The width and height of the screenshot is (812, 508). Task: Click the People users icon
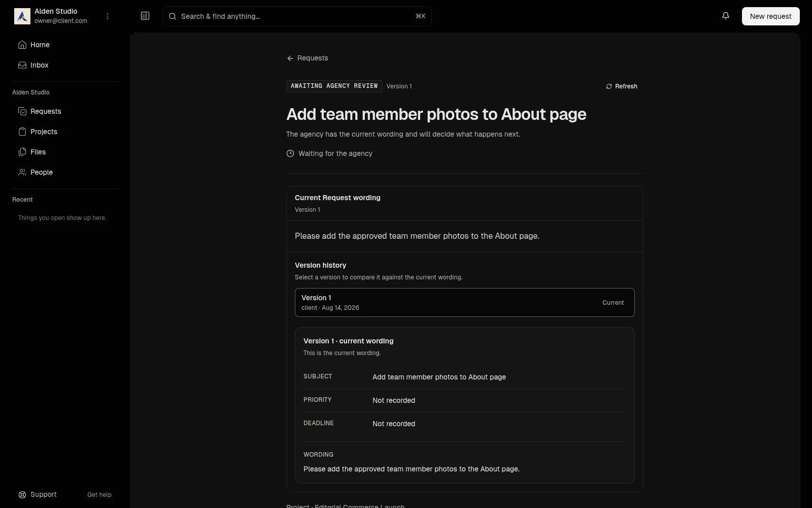[22, 172]
